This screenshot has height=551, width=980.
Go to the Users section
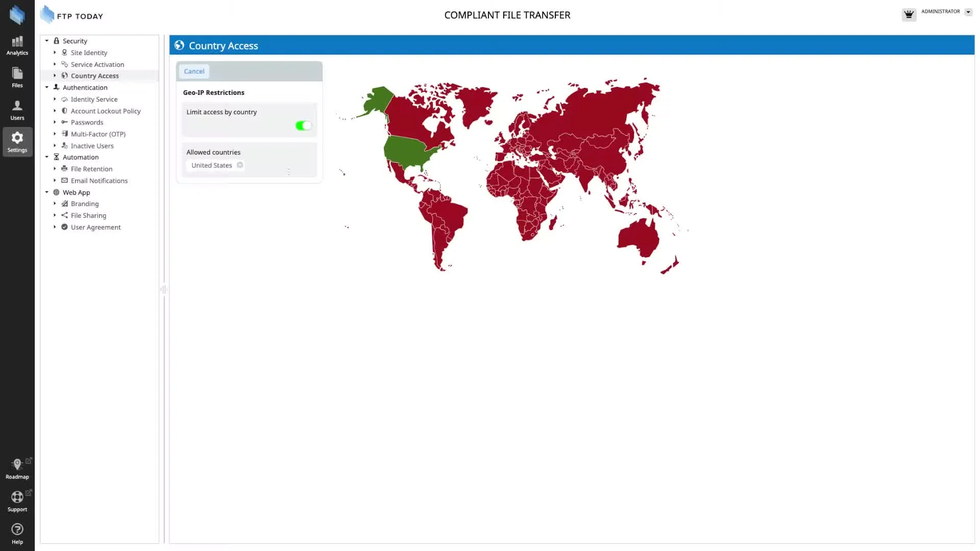(x=17, y=110)
